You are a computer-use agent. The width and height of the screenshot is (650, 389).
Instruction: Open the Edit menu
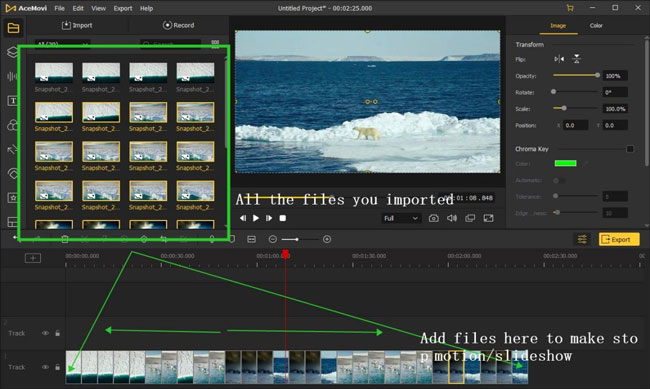[x=78, y=8]
